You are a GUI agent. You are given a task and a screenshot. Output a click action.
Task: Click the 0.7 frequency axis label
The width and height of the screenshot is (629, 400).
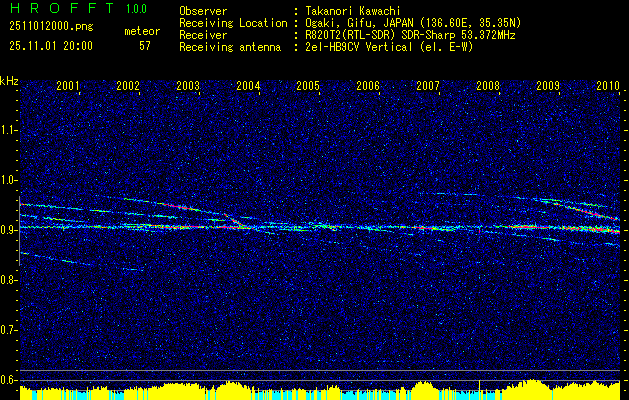click(x=8, y=330)
